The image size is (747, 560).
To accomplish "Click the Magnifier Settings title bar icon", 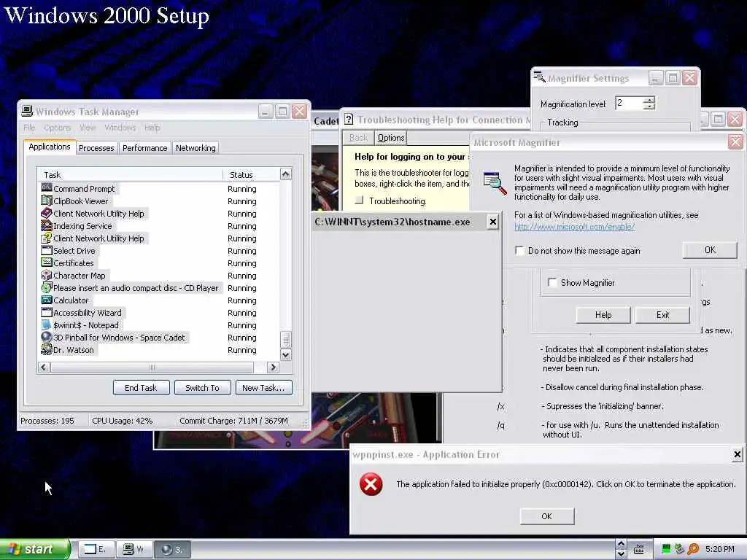I will (x=539, y=77).
